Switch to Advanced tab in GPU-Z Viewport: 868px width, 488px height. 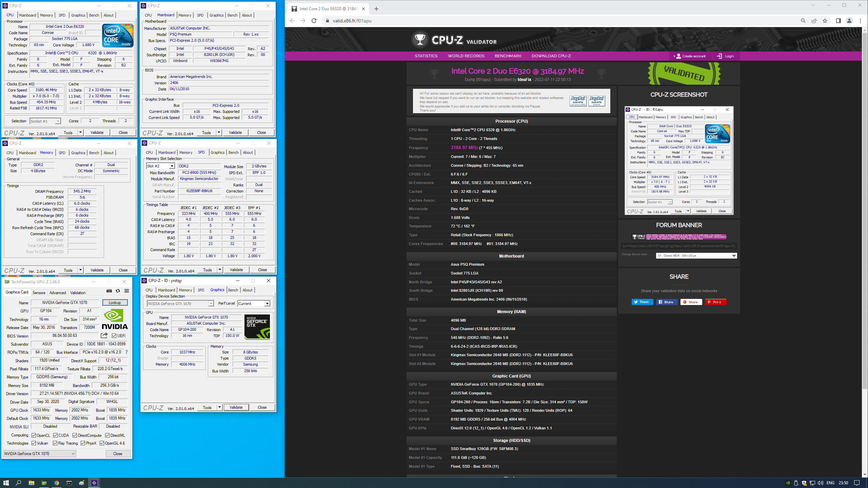coord(58,293)
